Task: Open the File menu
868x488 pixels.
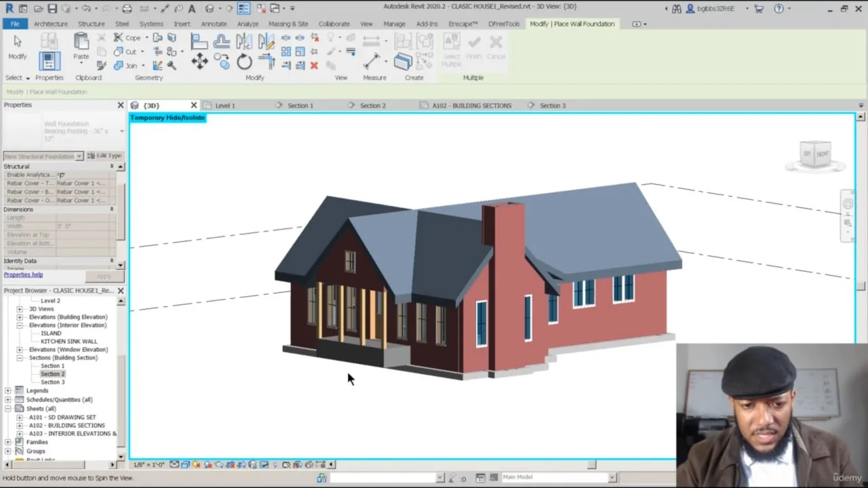Action: [x=15, y=24]
